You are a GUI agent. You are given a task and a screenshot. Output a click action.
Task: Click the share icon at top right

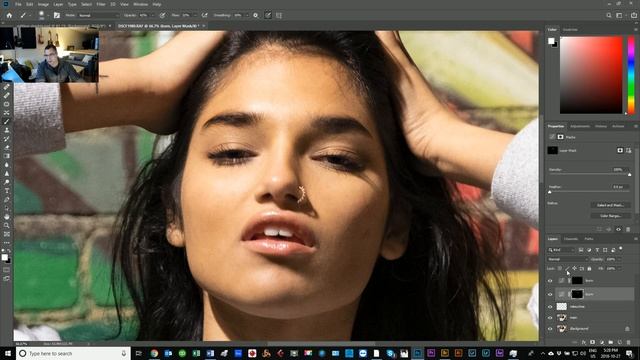click(634, 16)
